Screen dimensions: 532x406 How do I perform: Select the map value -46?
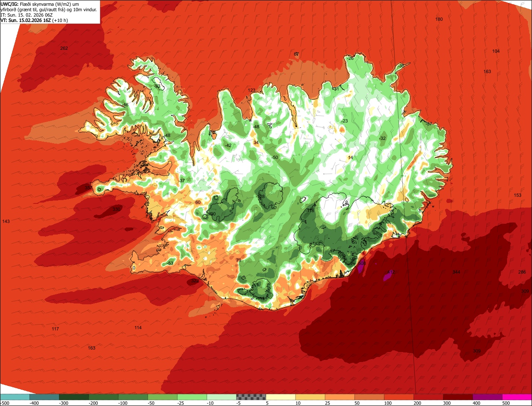[125, 105]
